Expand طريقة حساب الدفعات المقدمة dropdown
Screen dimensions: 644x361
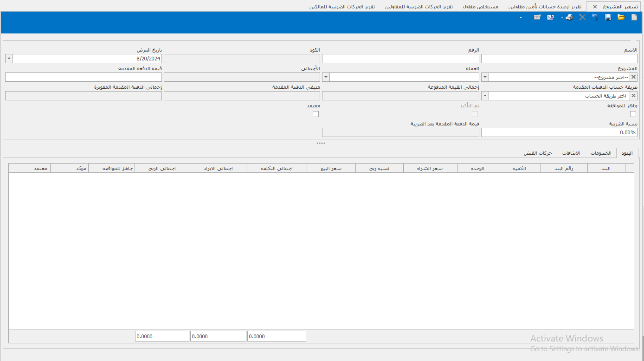point(485,96)
